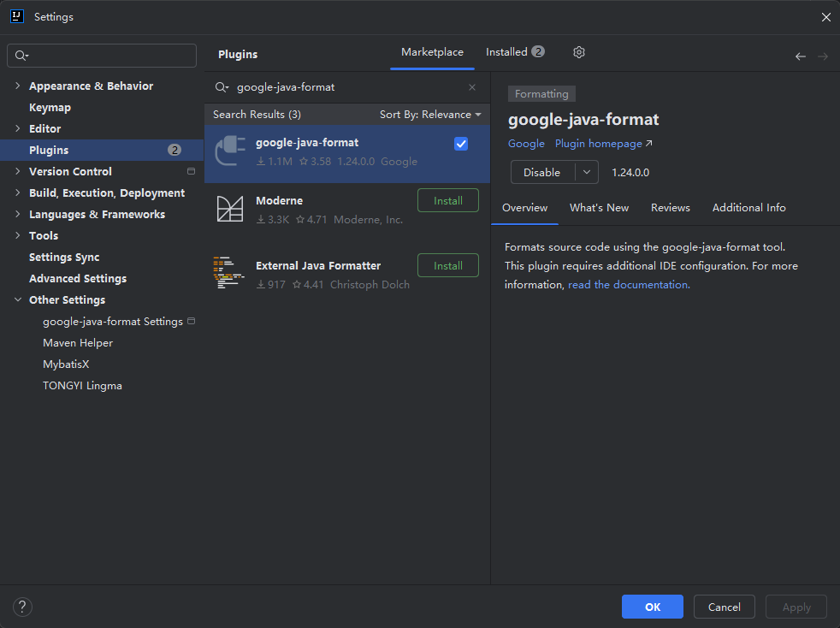Open the Additional Info tab
Image resolution: width=840 pixels, height=628 pixels.
pyautogui.click(x=748, y=208)
